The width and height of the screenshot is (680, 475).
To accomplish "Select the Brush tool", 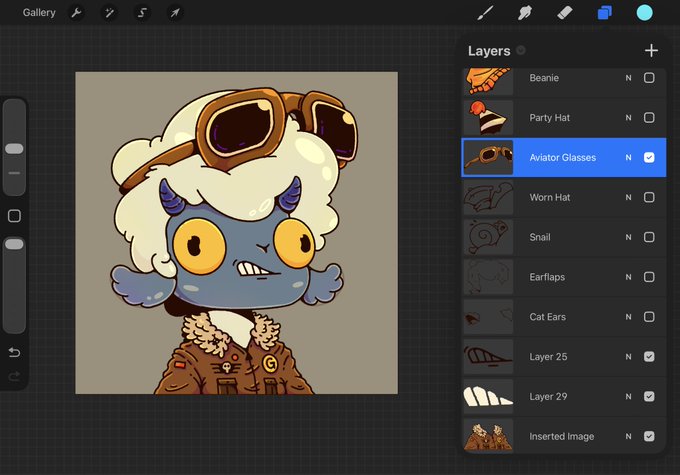I will [x=485, y=13].
